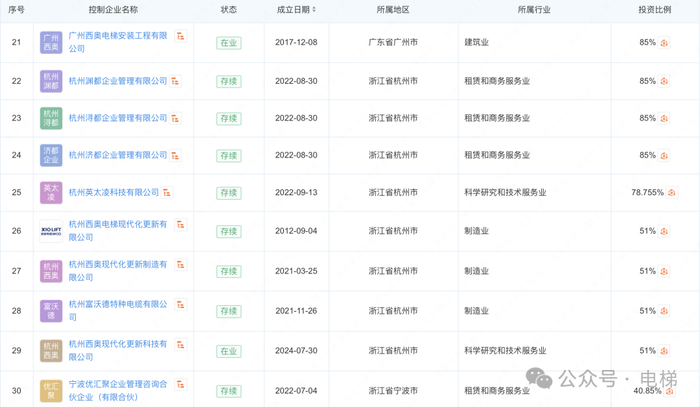Screen dimensions: 700x407
Task: Sort by 成立日期 column header arrow
Action: click(314, 9)
